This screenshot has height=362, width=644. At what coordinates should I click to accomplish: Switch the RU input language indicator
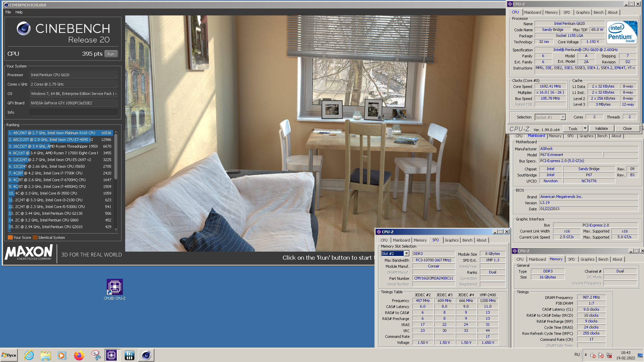pyautogui.click(x=577, y=355)
